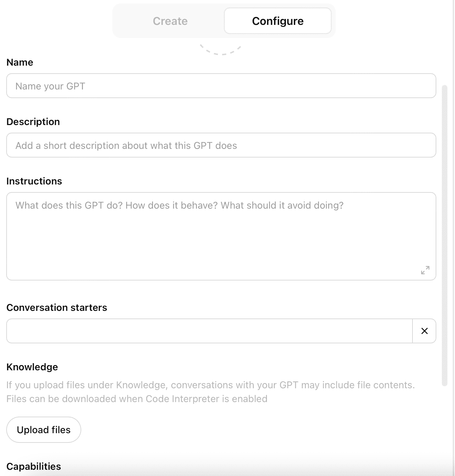Click the Conversation starters label
This screenshot has width=455, height=476.
click(57, 307)
